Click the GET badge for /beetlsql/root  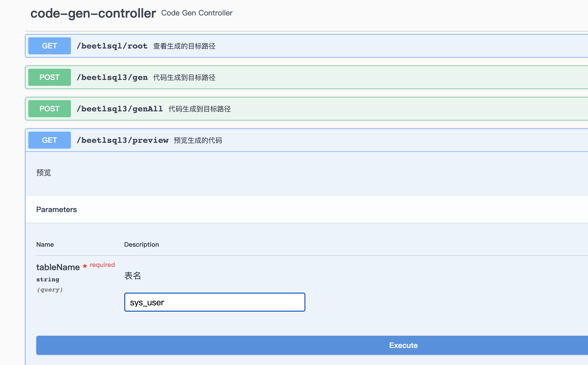click(x=49, y=46)
